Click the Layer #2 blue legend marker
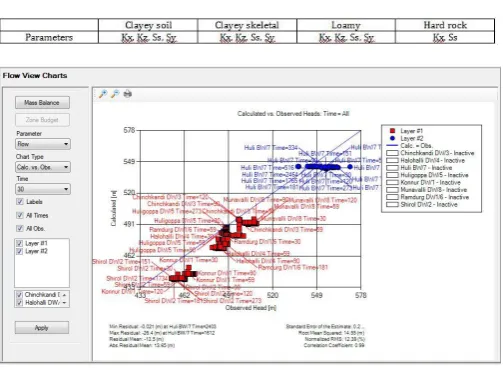 point(392,138)
